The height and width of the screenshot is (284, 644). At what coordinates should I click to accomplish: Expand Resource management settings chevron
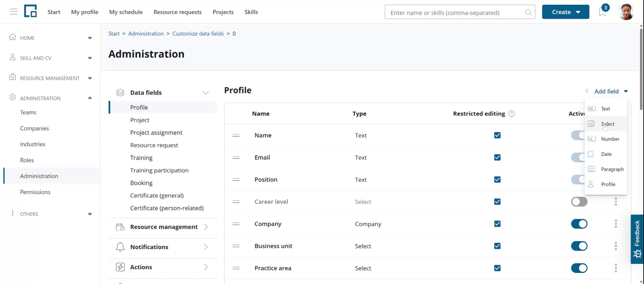coord(206,227)
